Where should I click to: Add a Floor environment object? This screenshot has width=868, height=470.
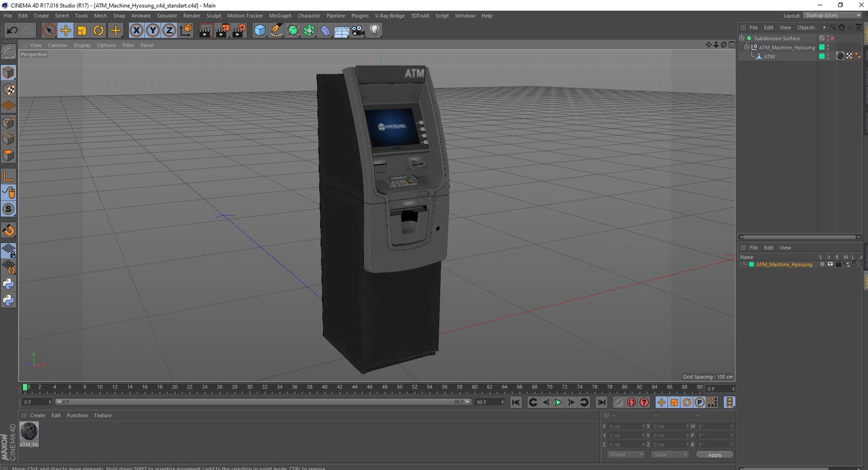tap(342, 30)
